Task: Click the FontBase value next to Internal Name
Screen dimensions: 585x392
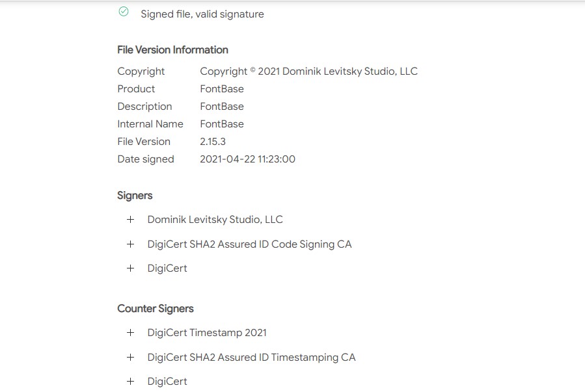Action: [x=222, y=124]
